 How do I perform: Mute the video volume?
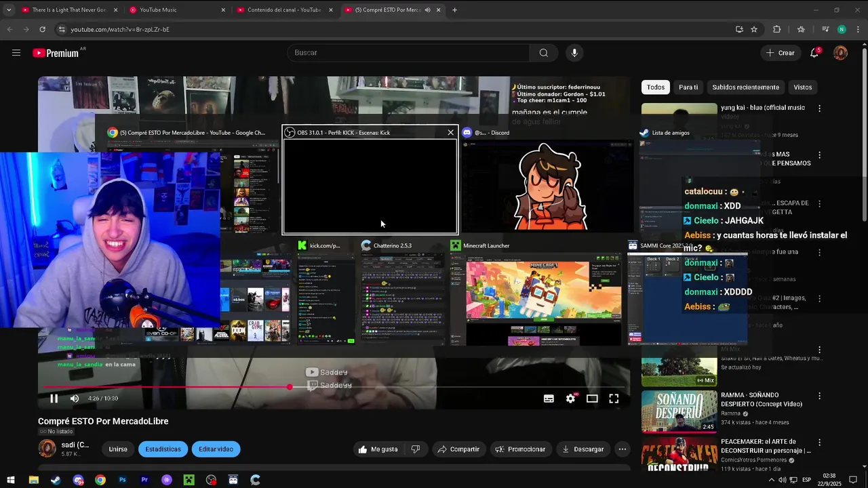coord(75,399)
